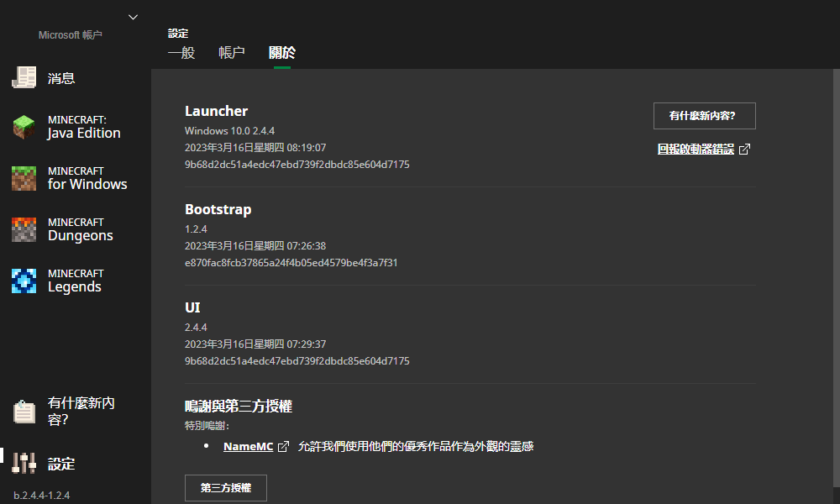The image size is (840, 504).
Task: Click the b.2.4.4-1.2.4 version label
Action: pyautogui.click(x=42, y=496)
